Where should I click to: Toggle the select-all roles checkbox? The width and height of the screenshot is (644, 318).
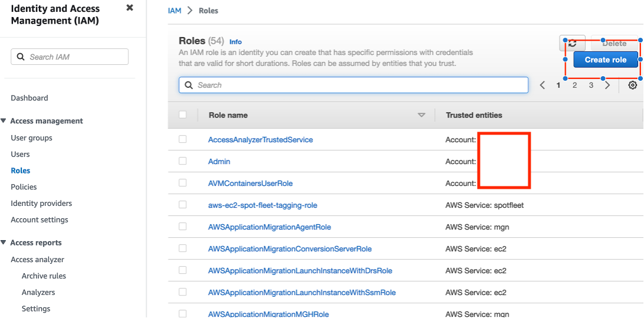coord(183,115)
